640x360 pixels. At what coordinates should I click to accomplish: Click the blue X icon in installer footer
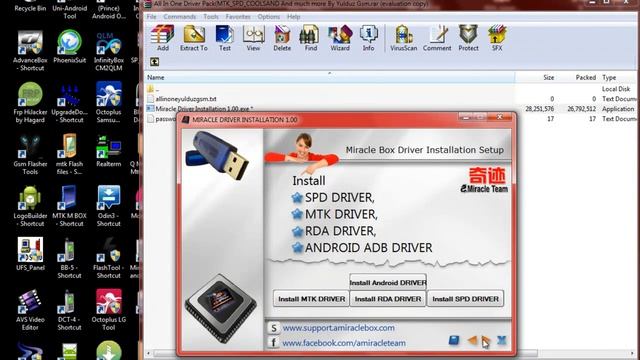coord(502,340)
